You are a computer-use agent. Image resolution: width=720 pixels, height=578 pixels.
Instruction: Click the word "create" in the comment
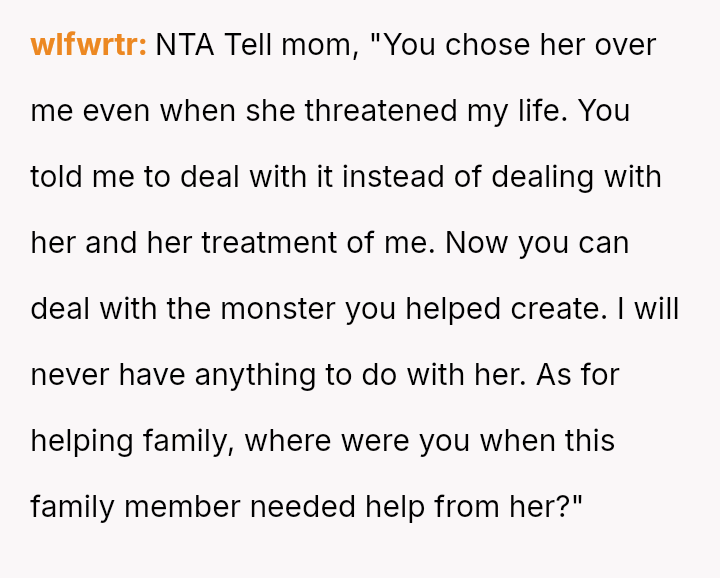(x=556, y=308)
